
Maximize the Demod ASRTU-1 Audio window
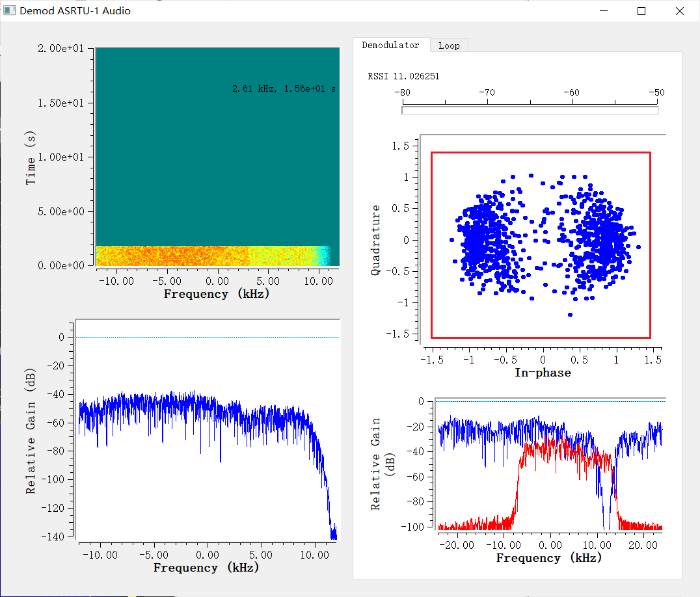coord(641,11)
